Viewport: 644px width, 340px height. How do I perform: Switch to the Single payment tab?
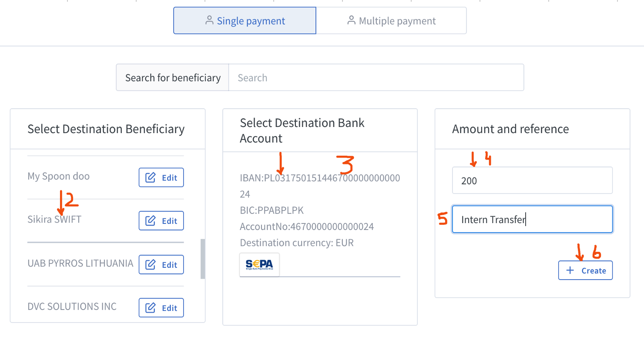245,20
